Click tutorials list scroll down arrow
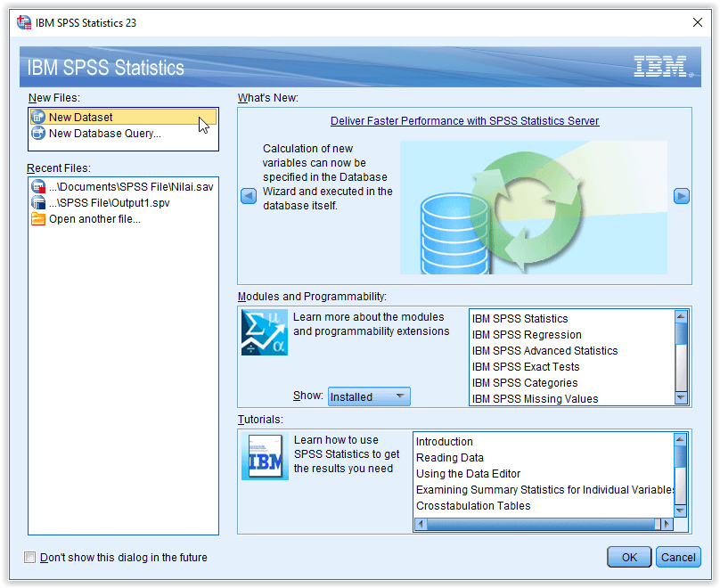Screen dimensions: 720x588 680,510
